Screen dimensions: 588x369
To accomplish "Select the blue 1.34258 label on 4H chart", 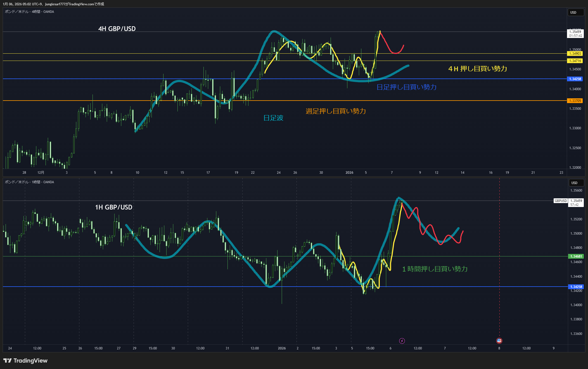I will (x=575, y=79).
